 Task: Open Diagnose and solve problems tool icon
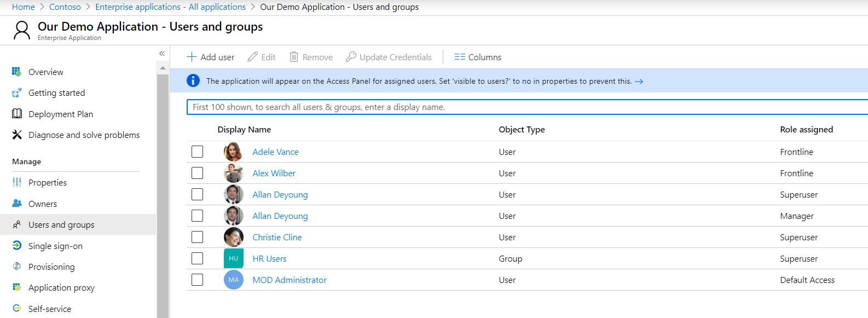[17, 135]
